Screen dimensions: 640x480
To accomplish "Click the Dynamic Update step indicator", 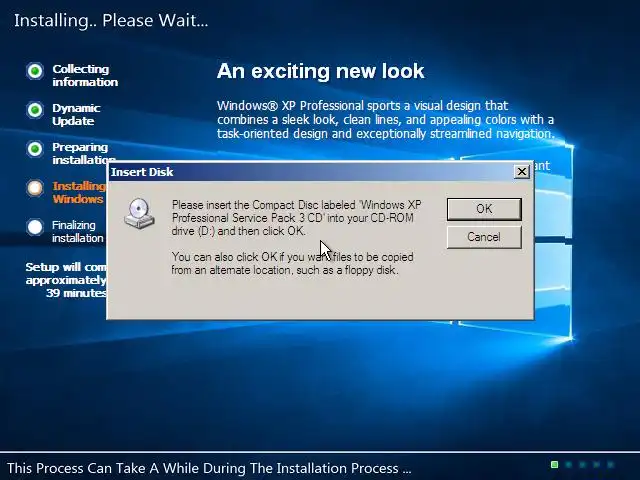I will [x=35, y=110].
